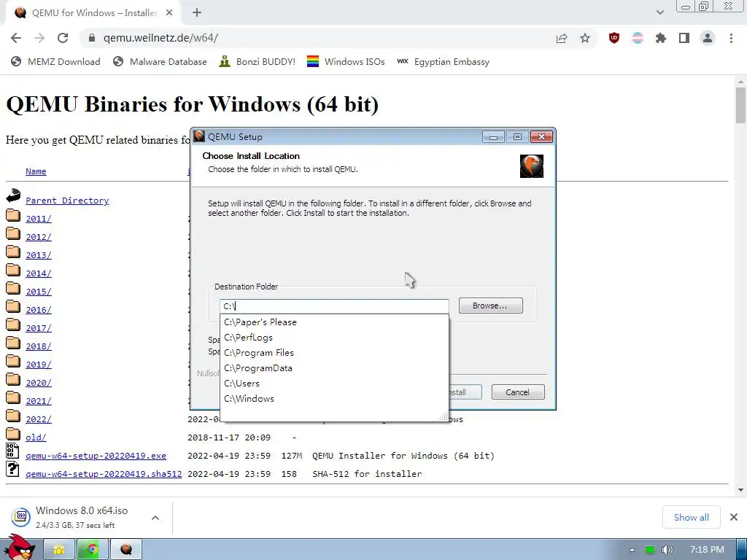Click the binary file icon beside the .exe
Image resolution: width=747 pixels, height=560 pixels.
[x=12, y=451]
